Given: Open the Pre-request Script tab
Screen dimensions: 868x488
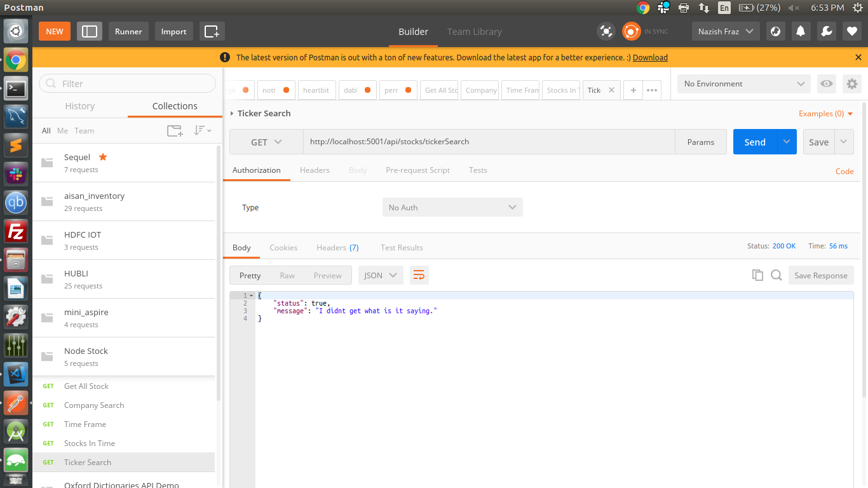Looking at the screenshot, I should pos(417,170).
